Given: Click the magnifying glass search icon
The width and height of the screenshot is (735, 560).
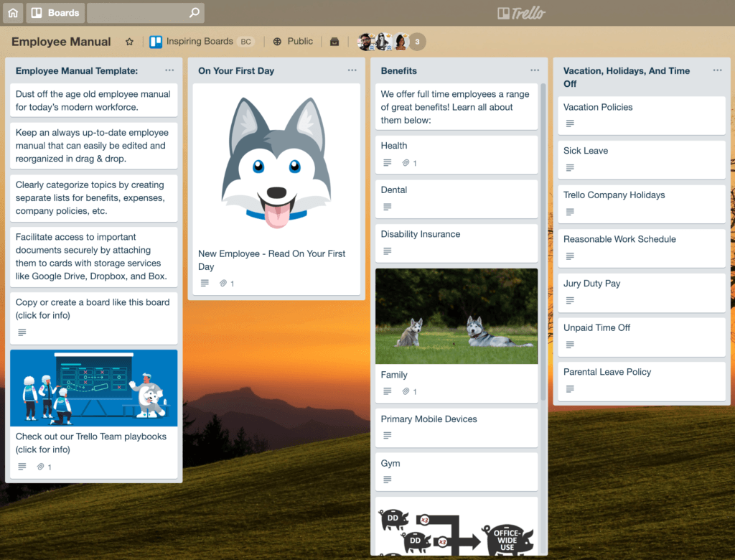Looking at the screenshot, I should tap(194, 13).
